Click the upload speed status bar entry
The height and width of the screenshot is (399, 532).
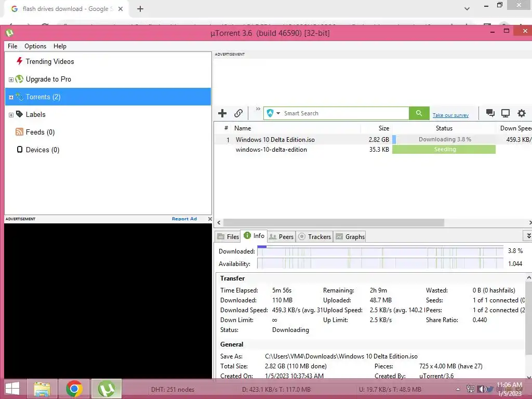click(x=390, y=390)
